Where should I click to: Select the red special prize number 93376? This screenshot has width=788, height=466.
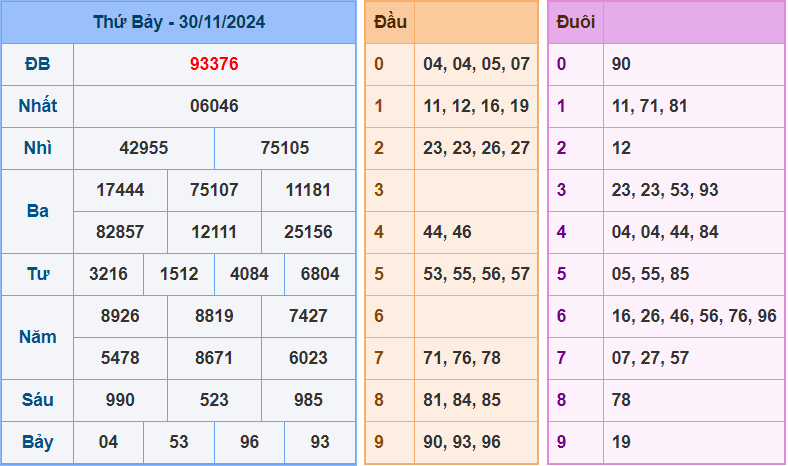tap(214, 64)
